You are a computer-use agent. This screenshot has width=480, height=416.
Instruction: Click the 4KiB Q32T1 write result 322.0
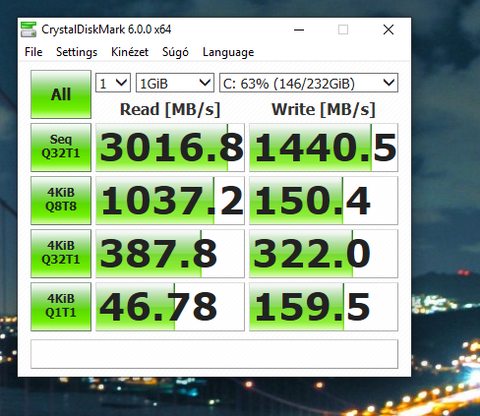click(323, 253)
